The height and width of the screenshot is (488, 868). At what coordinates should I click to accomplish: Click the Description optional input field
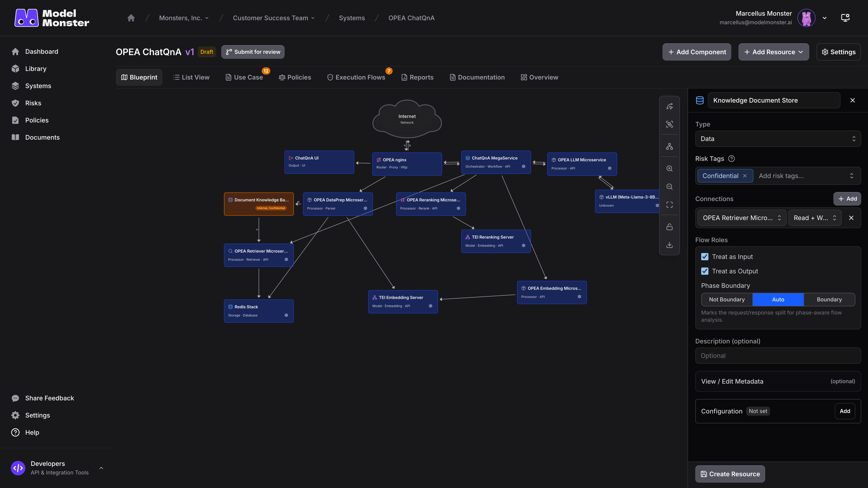(778, 356)
